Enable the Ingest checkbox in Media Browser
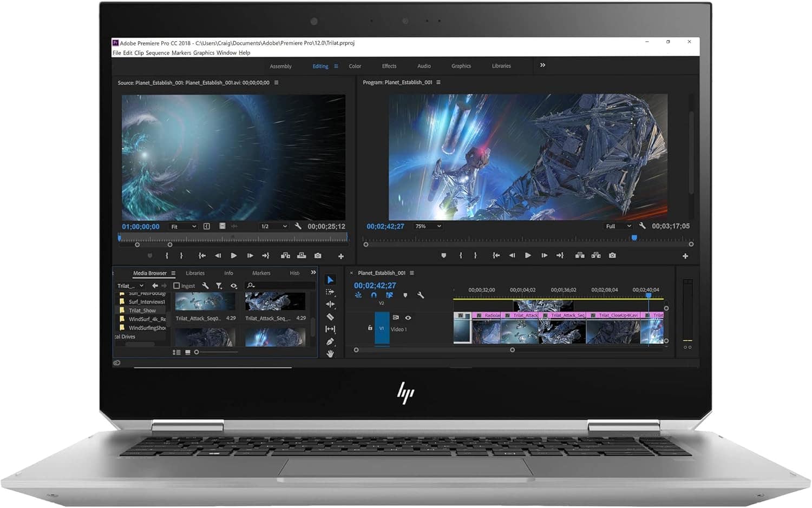 [176, 285]
